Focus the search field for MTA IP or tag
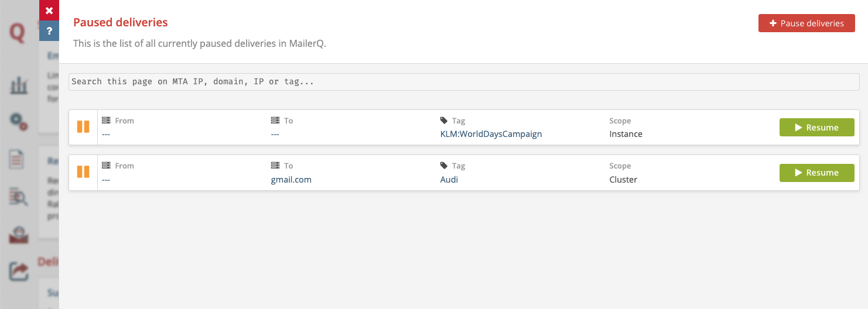 [463, 82]
